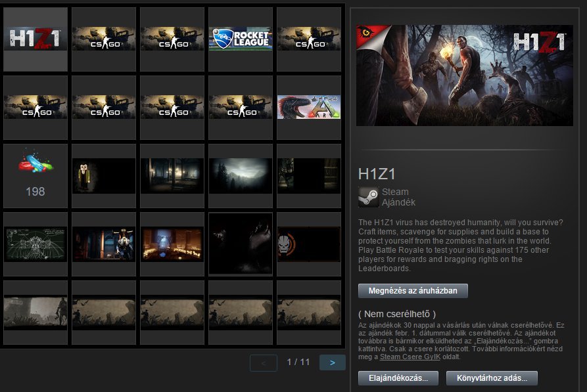This screenshot has height=392, width=587.
Task: Select the foggy forest mountain card
Action: 241,176
